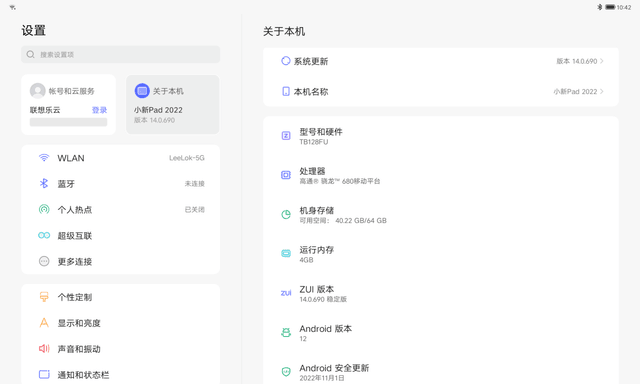This screenshot has width=640, height=384.
Task: Click the 处理器 chip icon
Action: point(286,175)
